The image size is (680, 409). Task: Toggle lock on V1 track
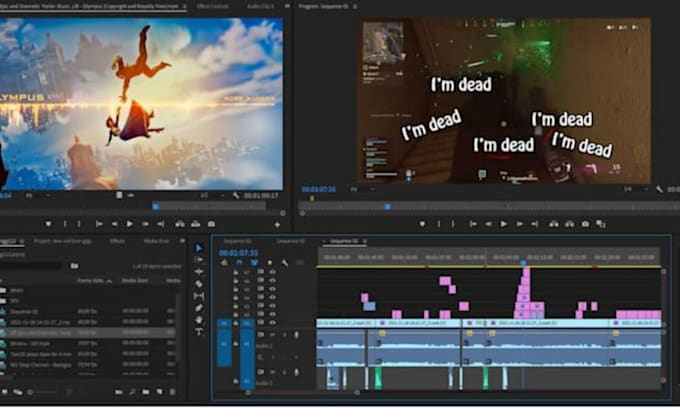click(x=236, y=323)
